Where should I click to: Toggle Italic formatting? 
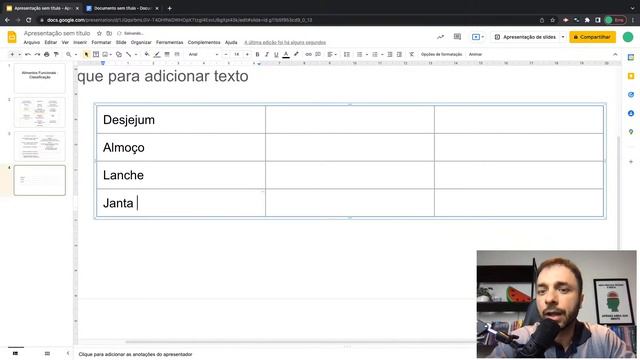point(267,54)
